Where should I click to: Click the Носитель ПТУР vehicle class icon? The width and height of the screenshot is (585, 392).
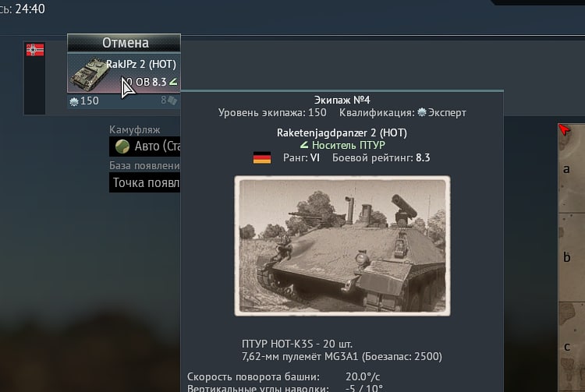click(304, 145)
